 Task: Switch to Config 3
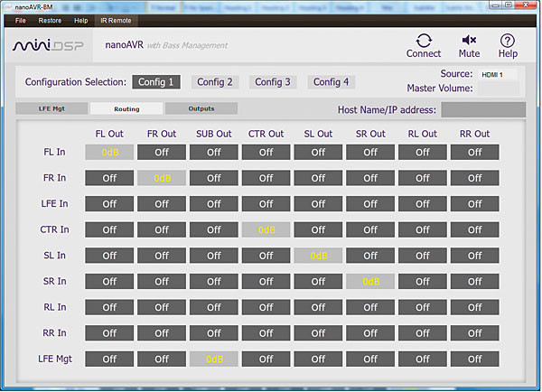tap(273, 82)
